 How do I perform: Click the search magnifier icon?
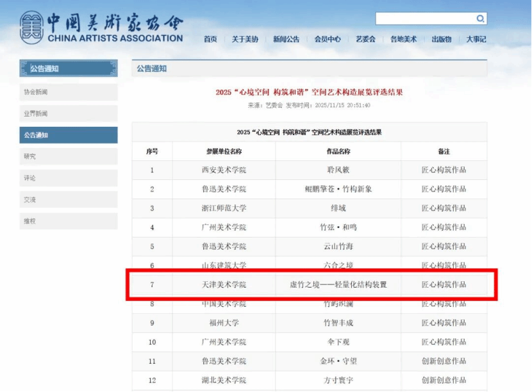tap(480, 19)
